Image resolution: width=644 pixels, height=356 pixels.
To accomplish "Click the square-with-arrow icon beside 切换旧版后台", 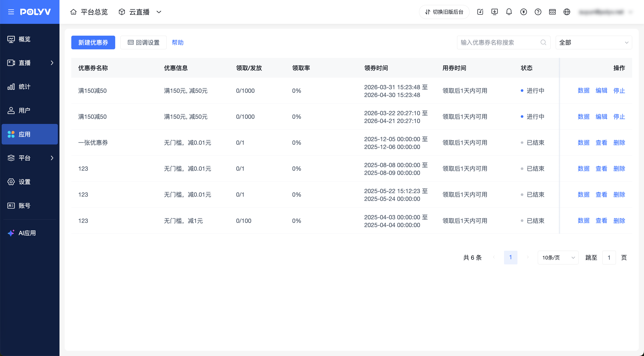I will pyautogui.click(x=480, y=12).
